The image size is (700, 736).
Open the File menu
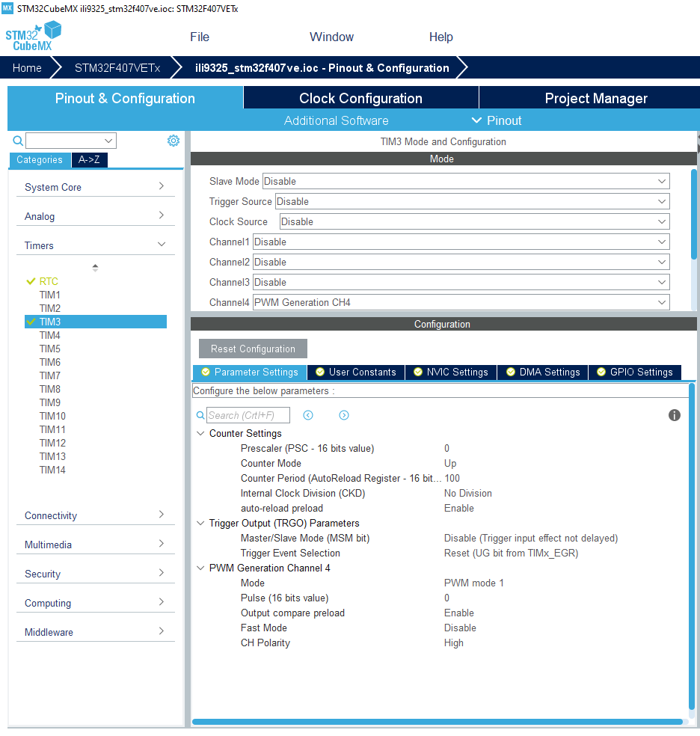pos(200,37)
